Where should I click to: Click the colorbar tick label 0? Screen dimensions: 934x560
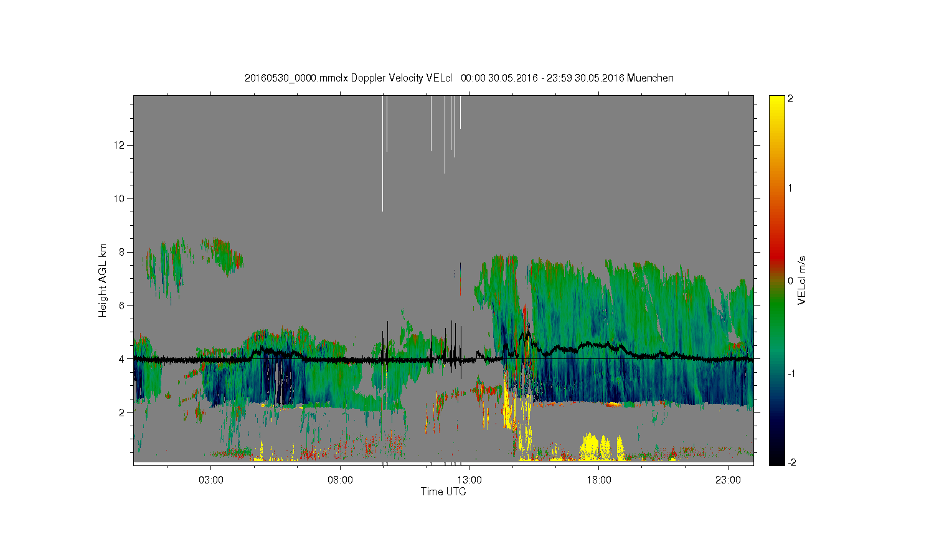(x=791, y=281)
